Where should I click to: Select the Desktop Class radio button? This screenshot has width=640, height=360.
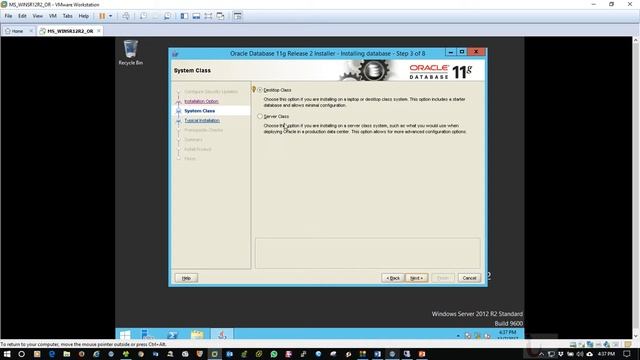260,90
